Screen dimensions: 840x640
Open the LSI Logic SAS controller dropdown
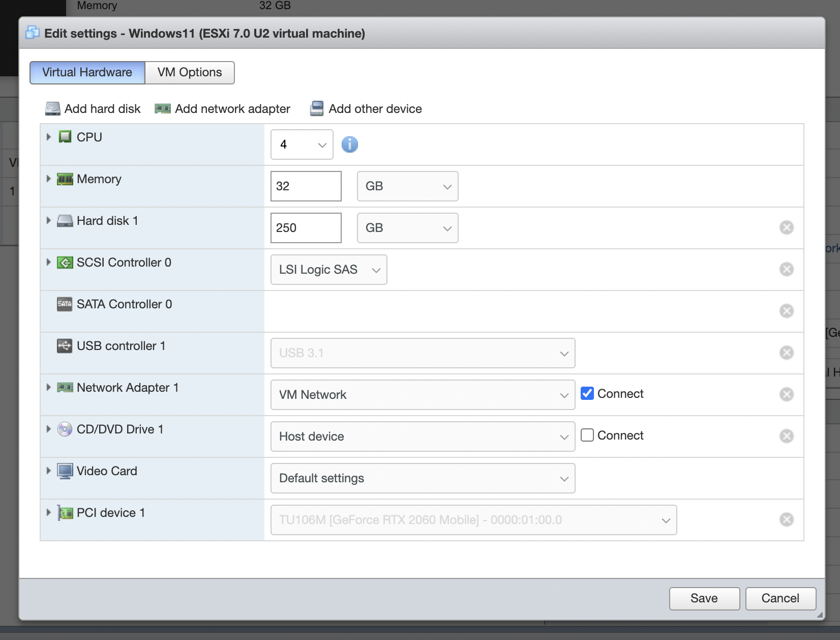click(328, 270)
